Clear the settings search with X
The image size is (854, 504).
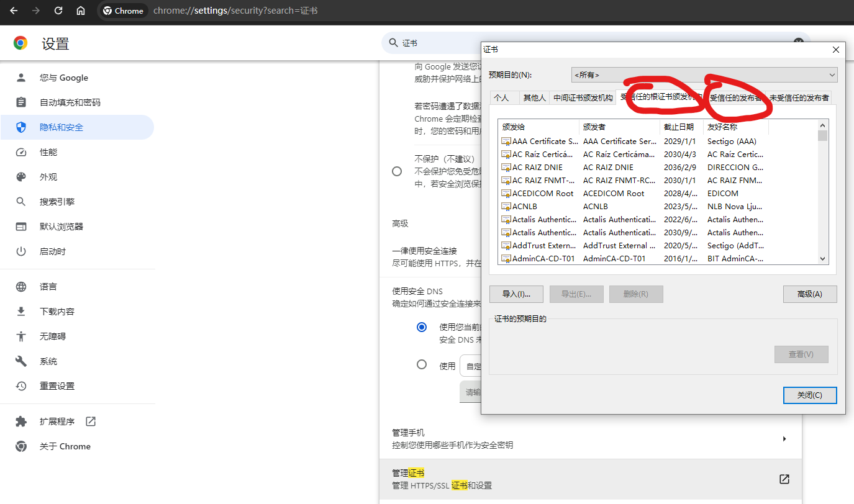pos(799,41)
